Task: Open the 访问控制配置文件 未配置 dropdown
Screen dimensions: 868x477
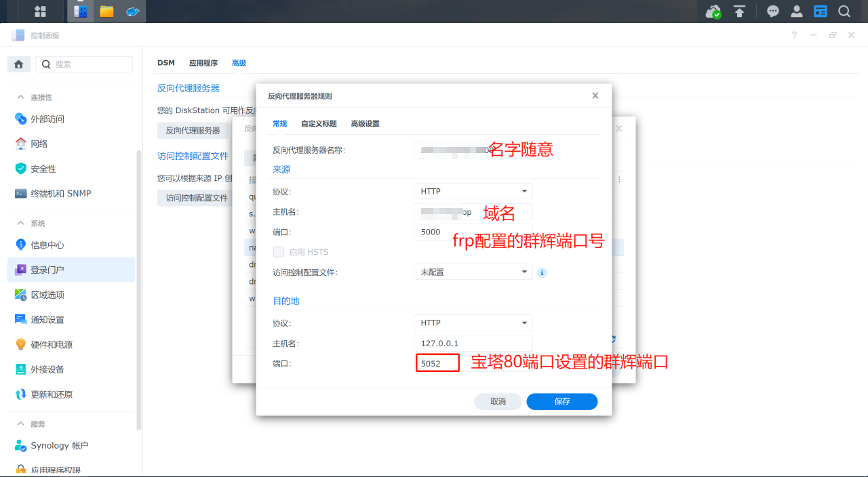Action: coord(473,272)
